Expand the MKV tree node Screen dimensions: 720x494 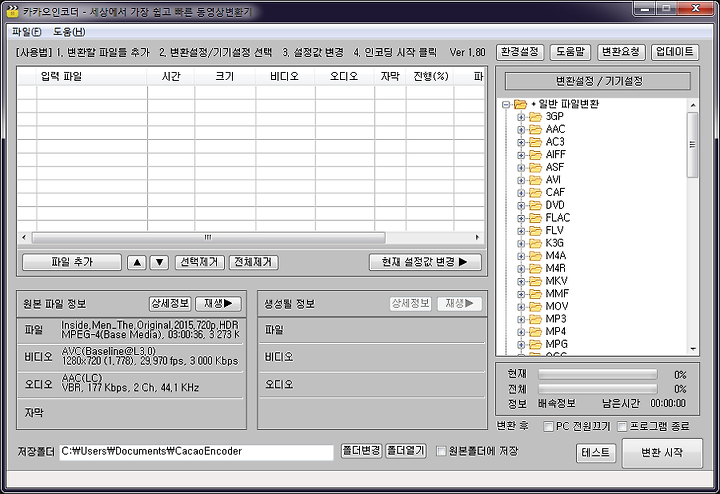tap(521, 281)
